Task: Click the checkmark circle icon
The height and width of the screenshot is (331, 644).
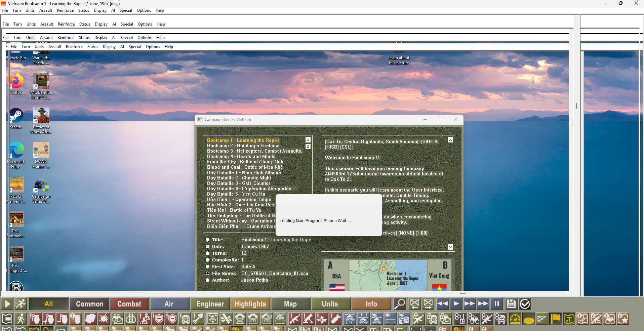Action: [x=525, y=304]
